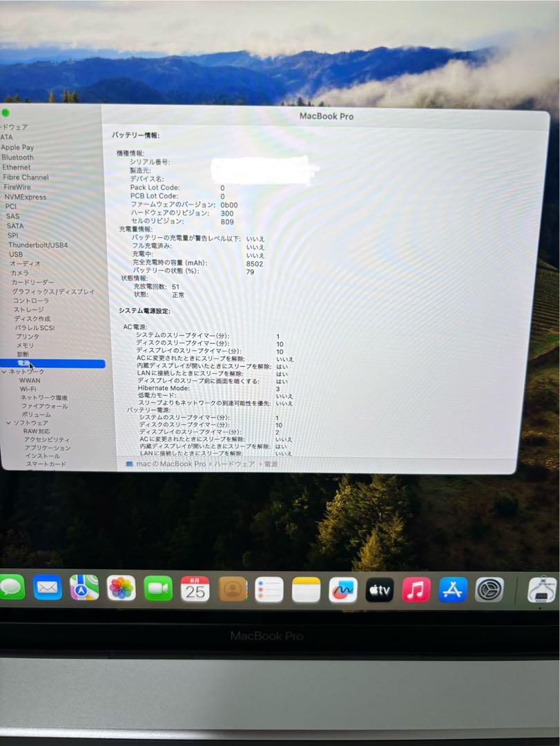560x746 pixels.
Task: Select Thunderbolt/USB4 in the sidebar
Action: pos(38,245)
